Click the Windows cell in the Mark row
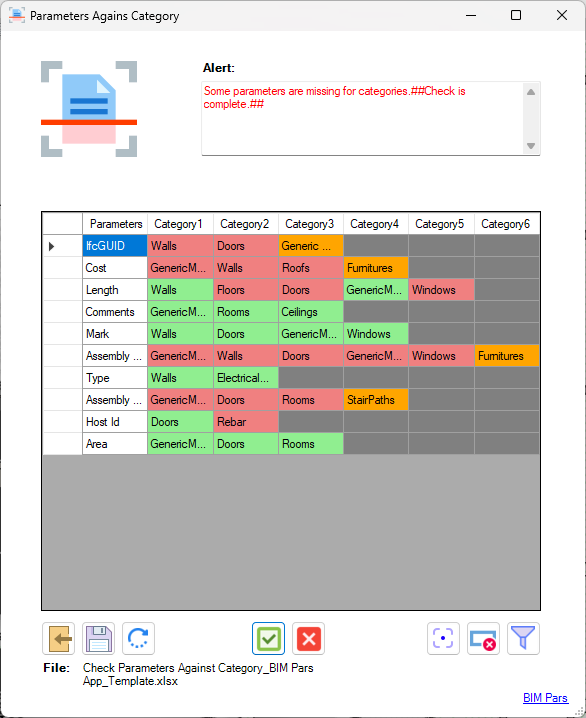The image size is (586, 718). (376, 334)
